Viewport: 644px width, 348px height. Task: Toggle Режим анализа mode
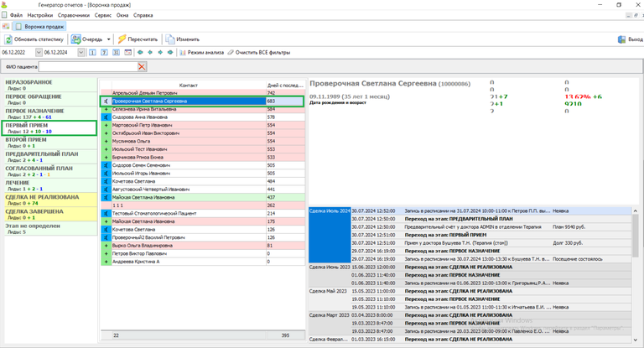201,53
